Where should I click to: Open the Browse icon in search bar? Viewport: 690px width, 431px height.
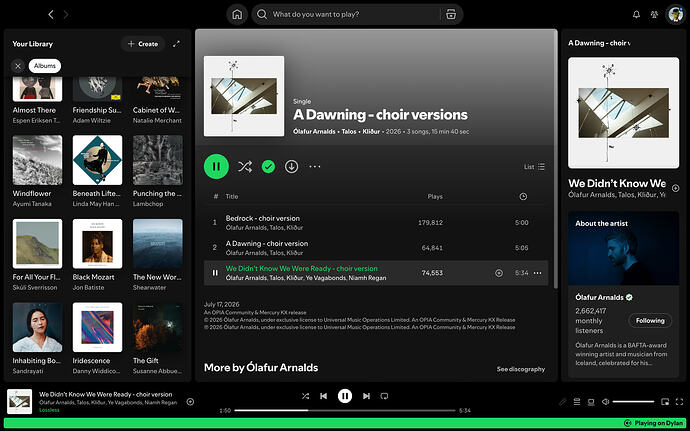coord(451,15)
